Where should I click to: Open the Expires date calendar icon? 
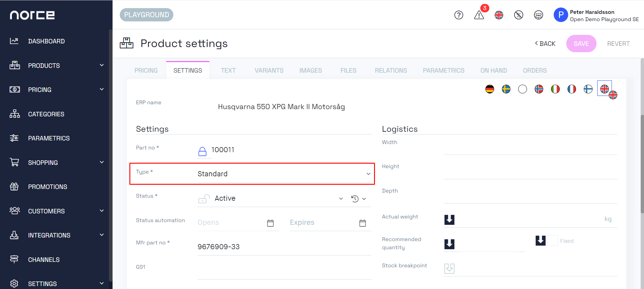(363, 223)
